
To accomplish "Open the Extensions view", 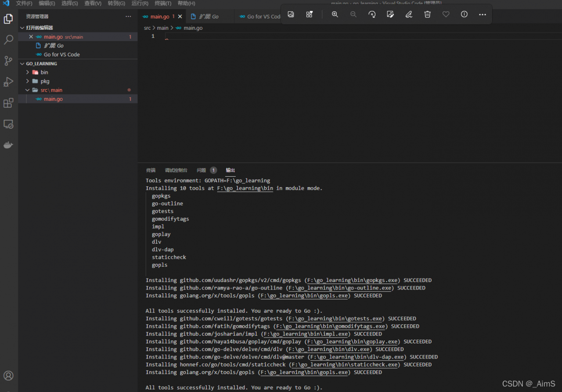I will pyautogui.click(x=8, y=103).
